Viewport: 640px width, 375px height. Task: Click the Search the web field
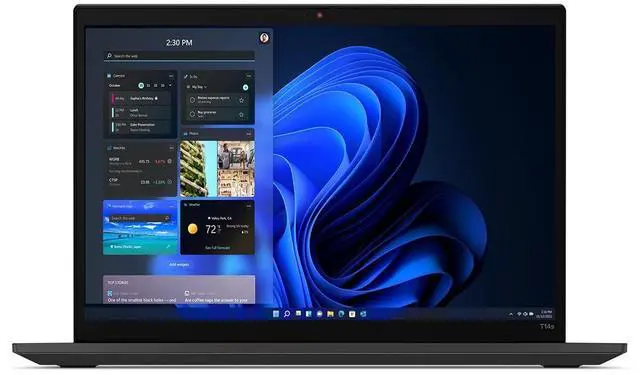point(179,55)
